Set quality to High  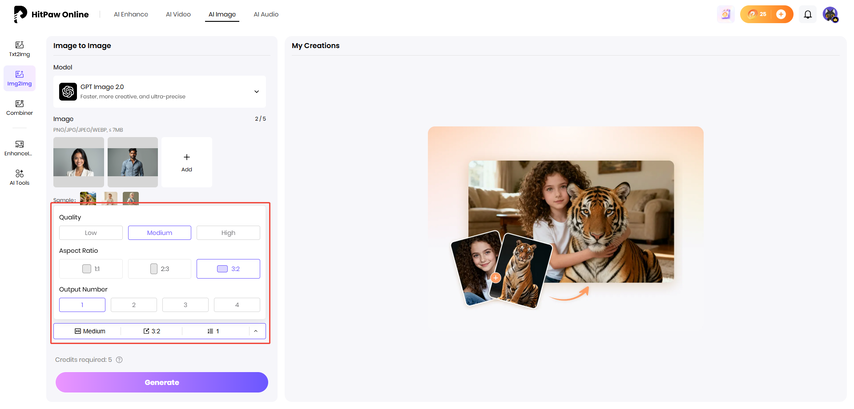(x=228, y=233)
